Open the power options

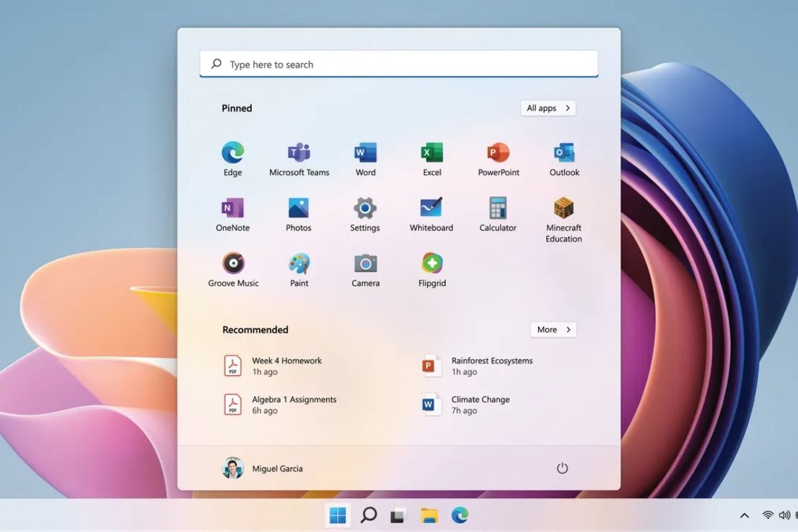point(562,468)
